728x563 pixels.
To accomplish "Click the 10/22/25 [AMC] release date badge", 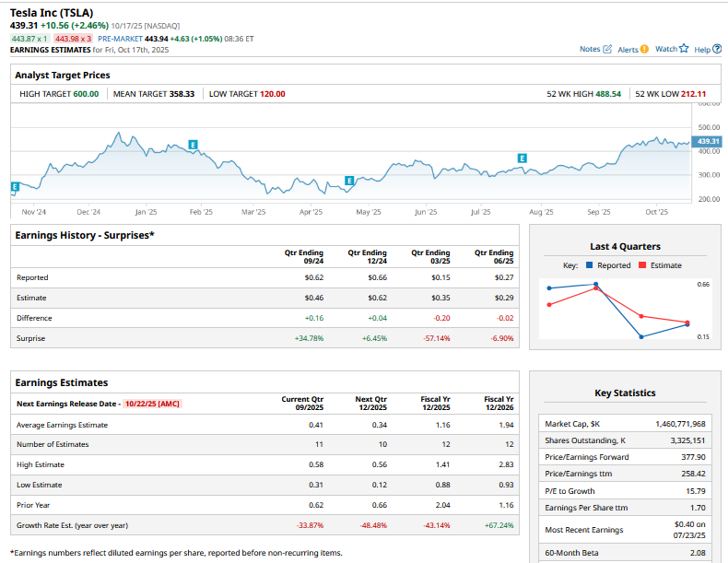I will click(x=152, y=404).
